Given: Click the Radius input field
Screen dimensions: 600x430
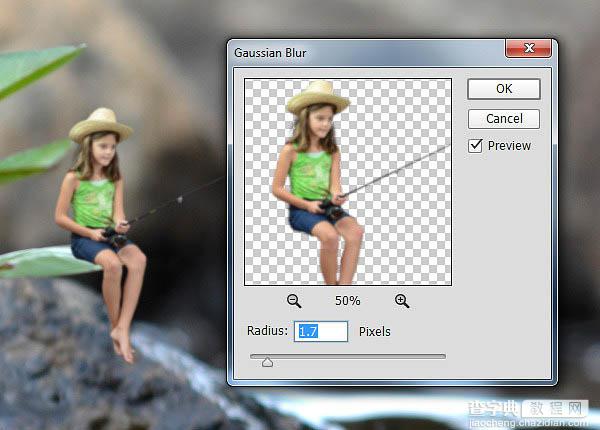Looking at the screenshot, I should [321, 331].
